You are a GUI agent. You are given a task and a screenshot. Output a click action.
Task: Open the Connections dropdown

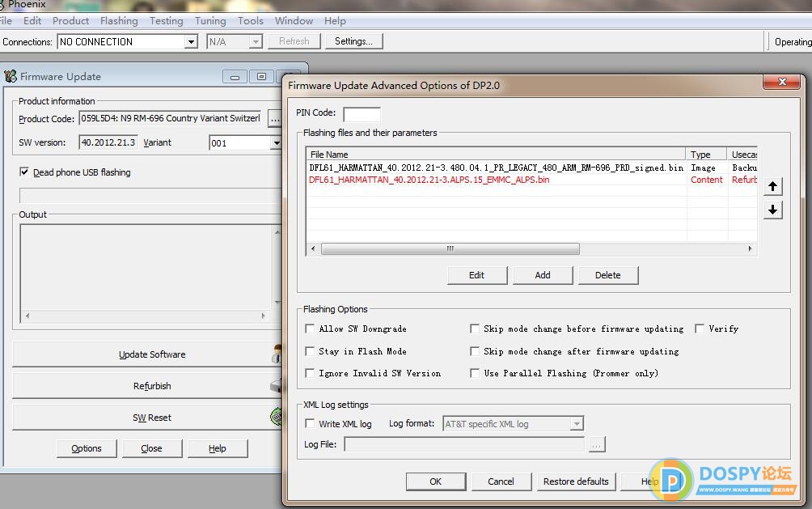pyautogui.click(x=191, y=41)
